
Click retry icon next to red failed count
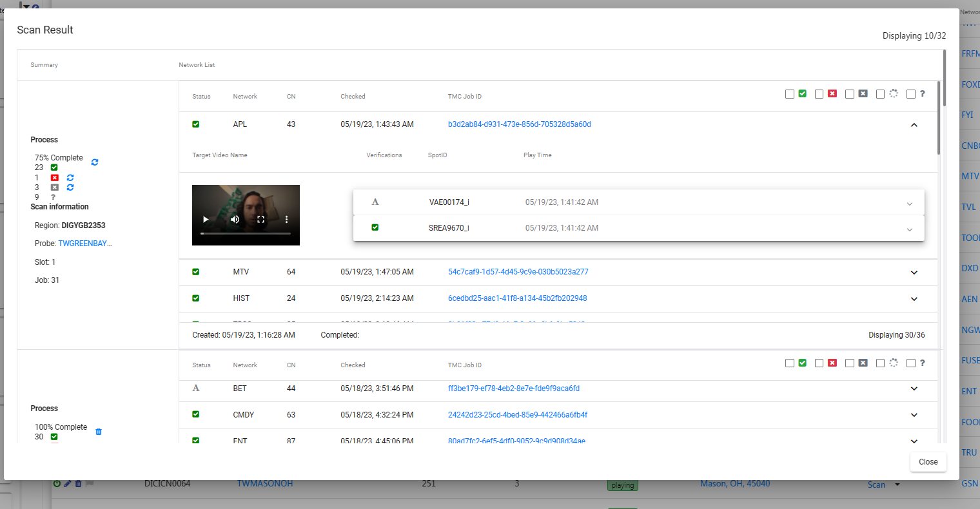tap(70, 178)
